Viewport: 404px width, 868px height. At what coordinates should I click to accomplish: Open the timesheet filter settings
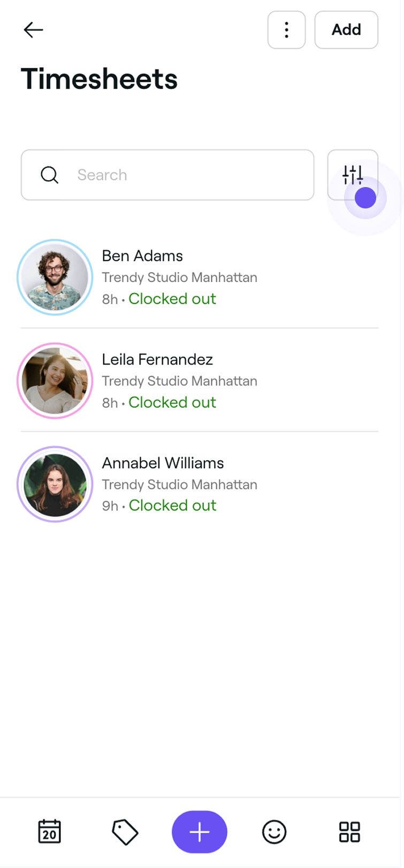(x=353, y=175)
